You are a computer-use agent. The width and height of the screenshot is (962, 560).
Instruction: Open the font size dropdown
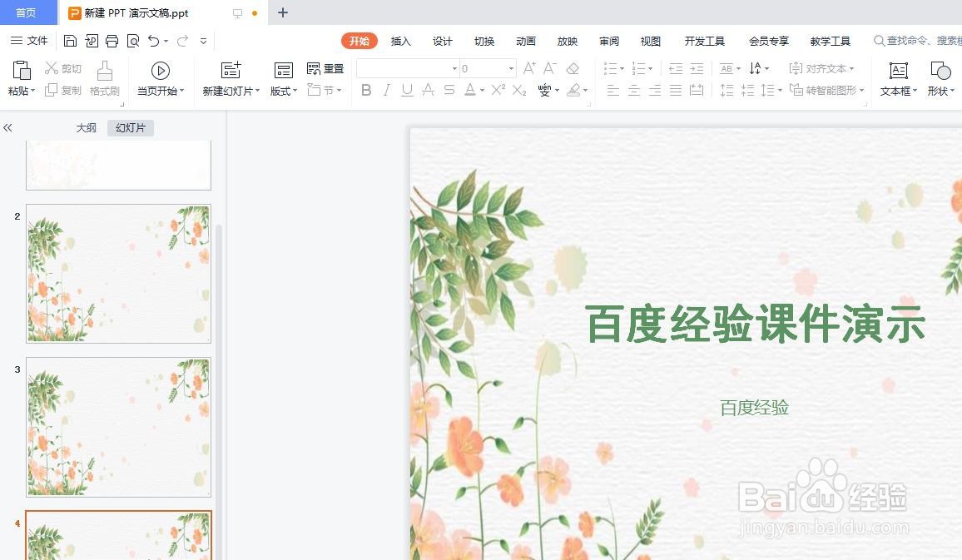click(511, 69)
